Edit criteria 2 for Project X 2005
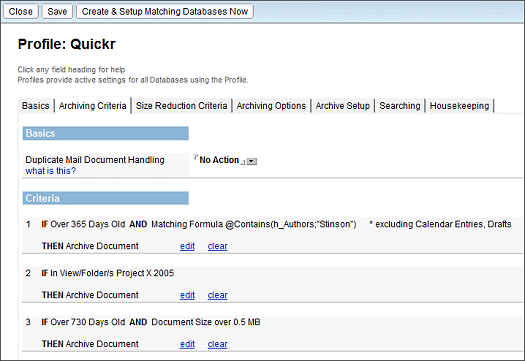The image size is (525, 361). [187, 295]
